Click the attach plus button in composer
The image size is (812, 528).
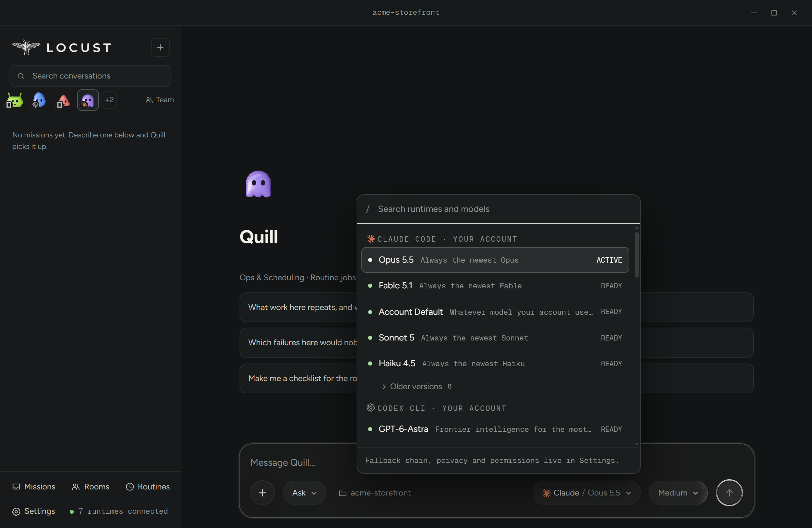click(262, 493)
